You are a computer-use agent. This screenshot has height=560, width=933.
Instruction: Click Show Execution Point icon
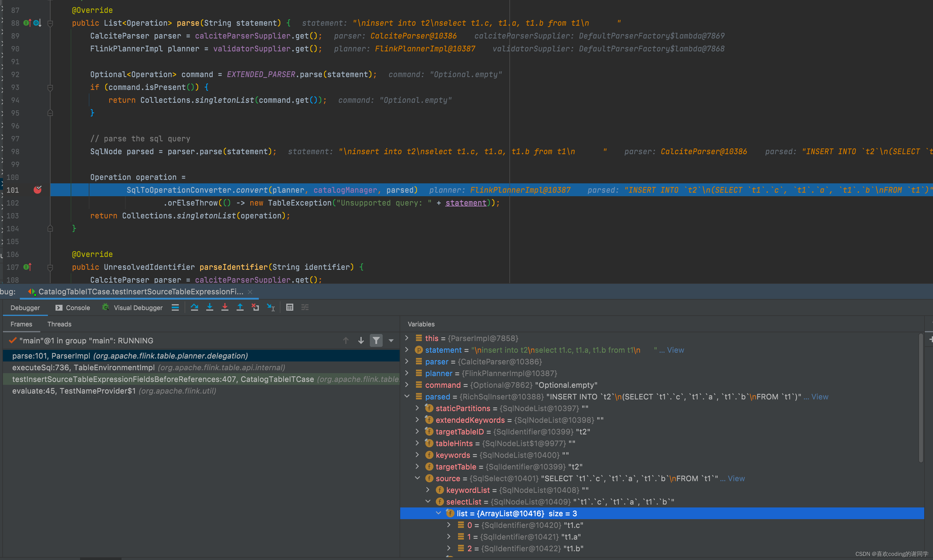pyautogui.click(x=175, y=307)
